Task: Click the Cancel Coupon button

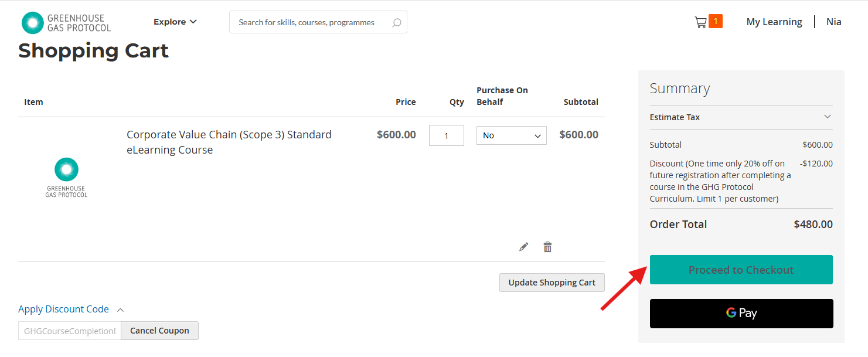Action: [159, 331]
